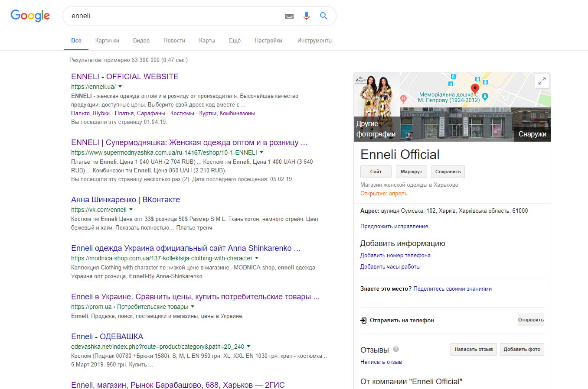Open the Ещё menu
Screen dimensions: 588x389
click(235, 40)
